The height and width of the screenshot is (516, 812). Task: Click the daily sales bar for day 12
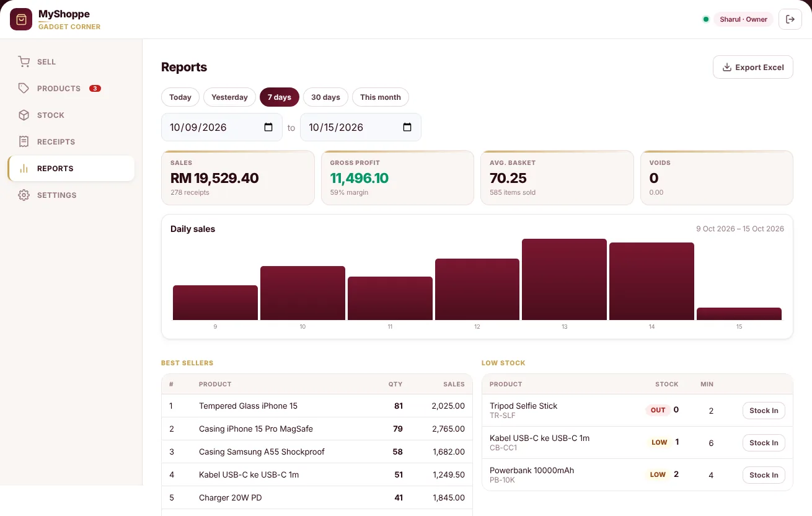pyautogui.click(x=477, y=290)
